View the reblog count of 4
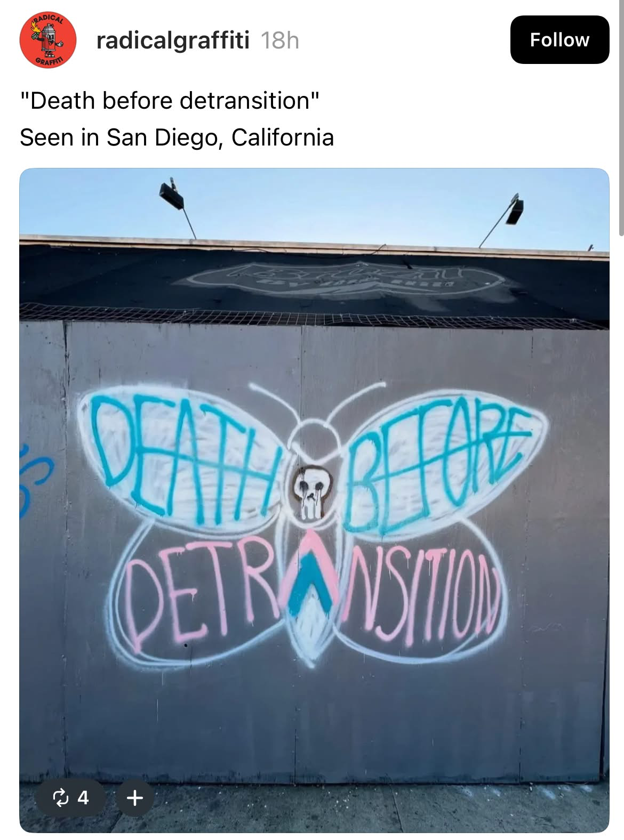Screen dimensions: 624x840 click(83, 797)
